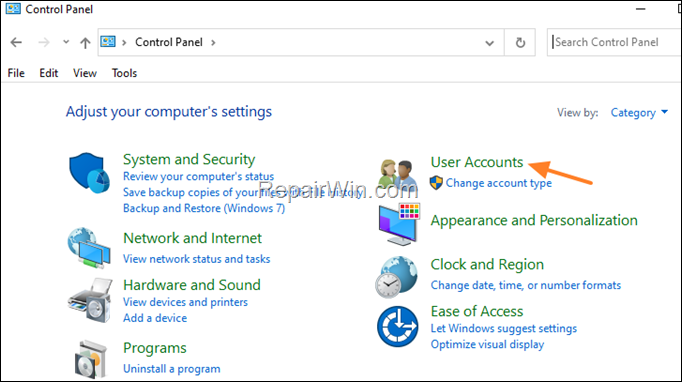The width and height of the screenshot is (682, 382).
Task: Click the UAC shield beside Change account type
Action: 436,183
